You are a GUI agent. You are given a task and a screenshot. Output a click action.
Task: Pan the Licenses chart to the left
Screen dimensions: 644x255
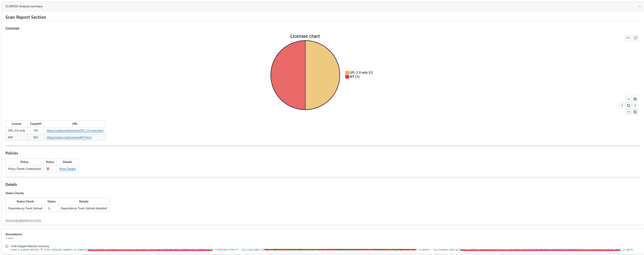tap(622, 105)
